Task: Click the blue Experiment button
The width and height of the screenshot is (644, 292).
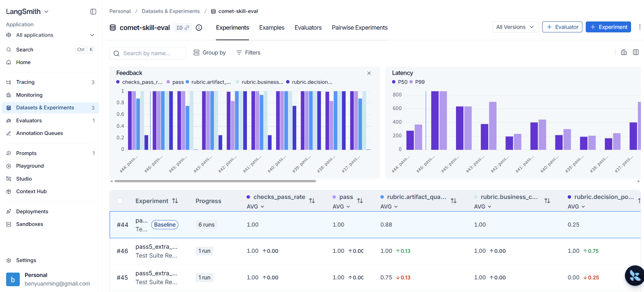Action: (608, 27)
